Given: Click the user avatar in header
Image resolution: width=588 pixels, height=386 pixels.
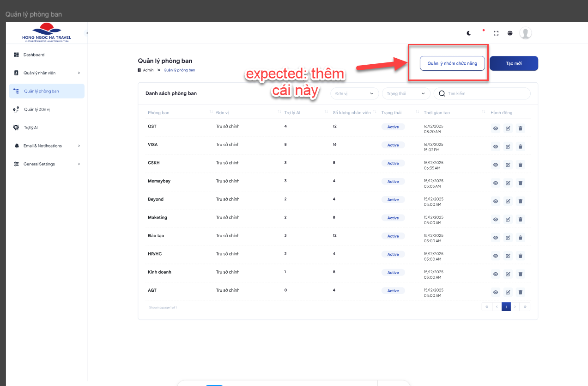Looking at the screenshot, I should click(x=525, y=33).
